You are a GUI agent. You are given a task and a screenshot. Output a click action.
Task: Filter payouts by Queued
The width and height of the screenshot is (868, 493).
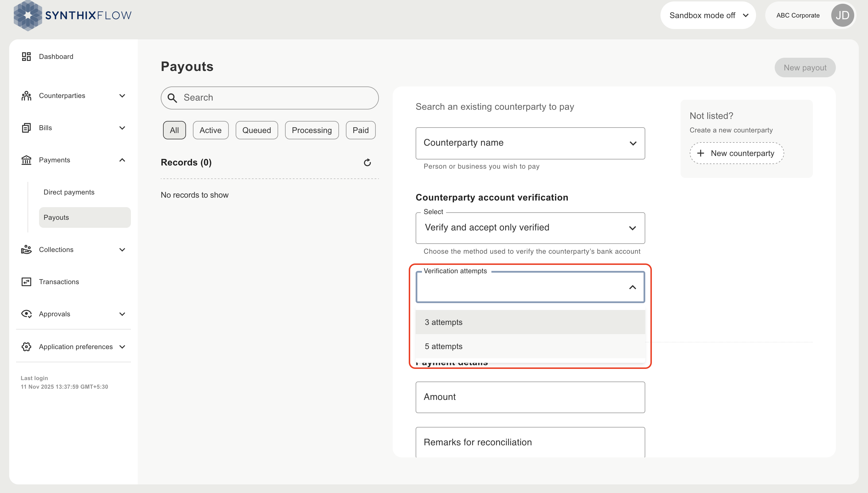(x=256, y=130)
